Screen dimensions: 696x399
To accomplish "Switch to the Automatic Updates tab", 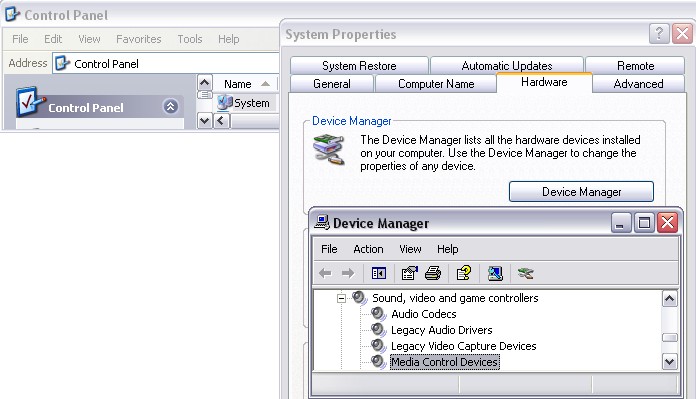I will (x=507, y=66).
